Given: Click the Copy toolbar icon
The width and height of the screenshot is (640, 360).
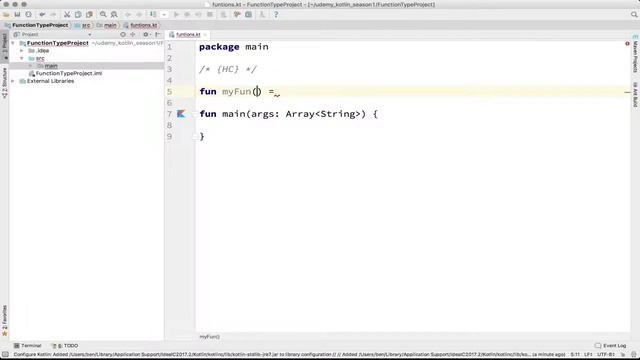Looking at the screenshot, I should click(x=78, y=15).
